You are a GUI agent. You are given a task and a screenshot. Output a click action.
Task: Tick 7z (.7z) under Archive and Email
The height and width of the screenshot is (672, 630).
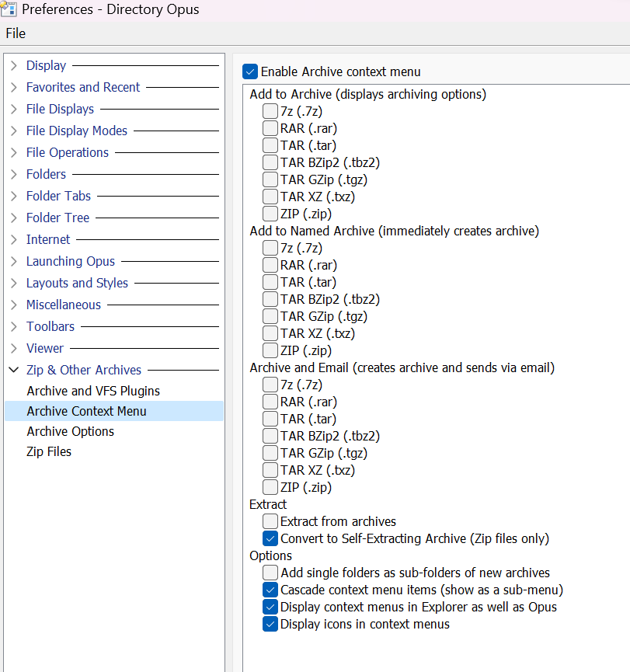coord(270,385)
